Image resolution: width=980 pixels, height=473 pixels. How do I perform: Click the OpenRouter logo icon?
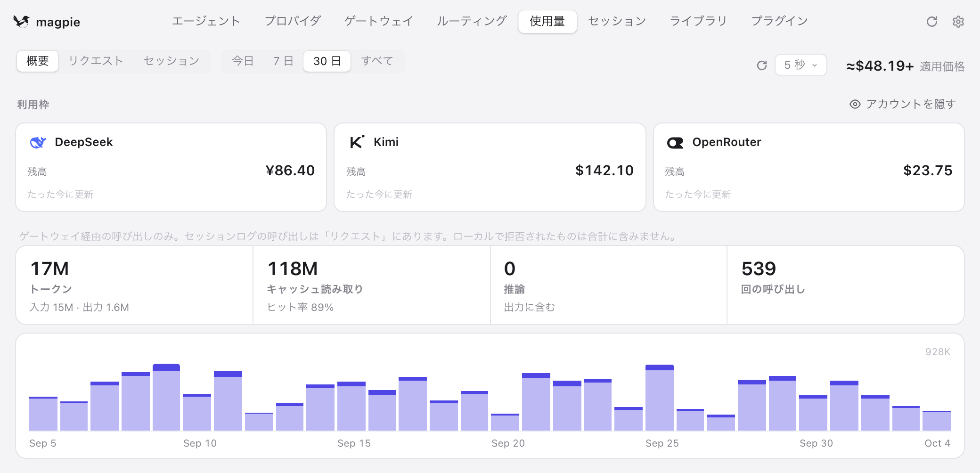[675, 143]
